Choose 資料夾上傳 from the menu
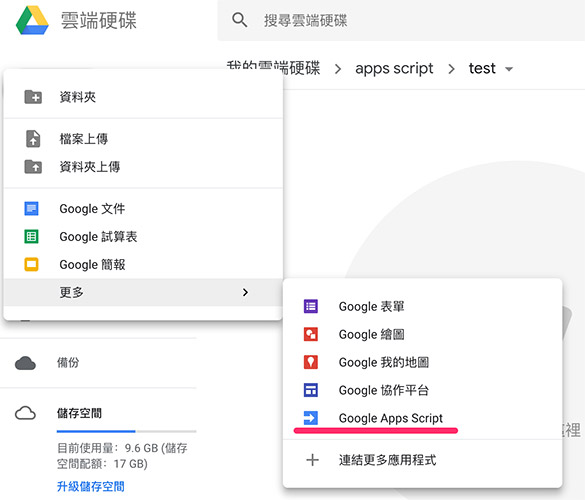This screenshot has width=585, height=500. coord(143,167)
